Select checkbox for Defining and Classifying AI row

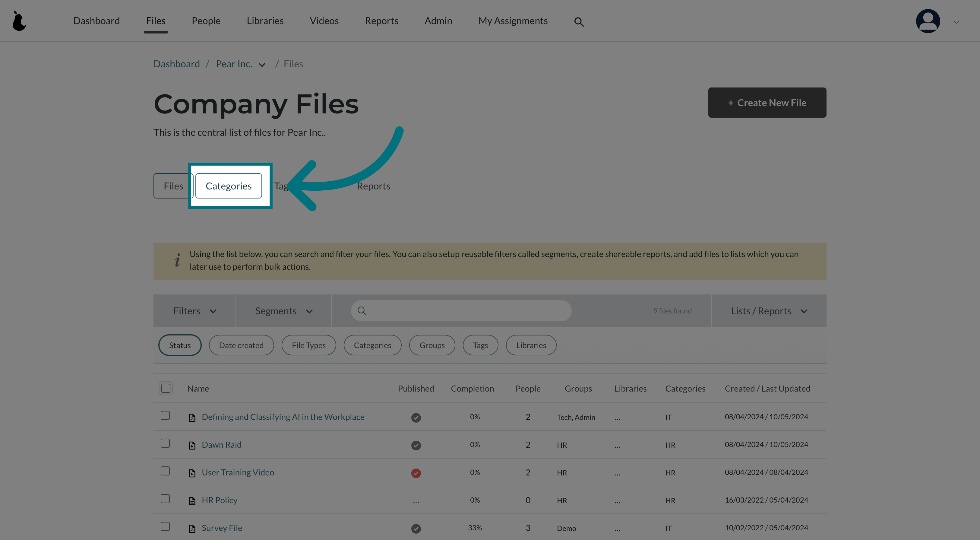[x=165, y=415]
